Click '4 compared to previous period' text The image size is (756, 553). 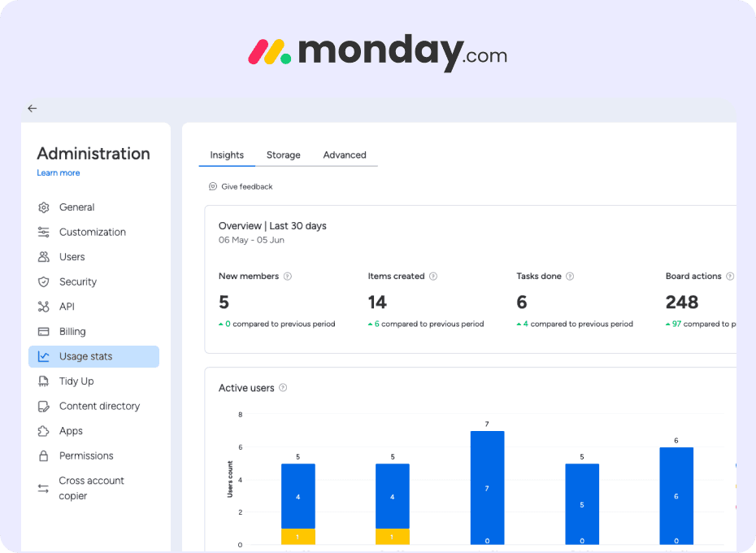point(578,324)
